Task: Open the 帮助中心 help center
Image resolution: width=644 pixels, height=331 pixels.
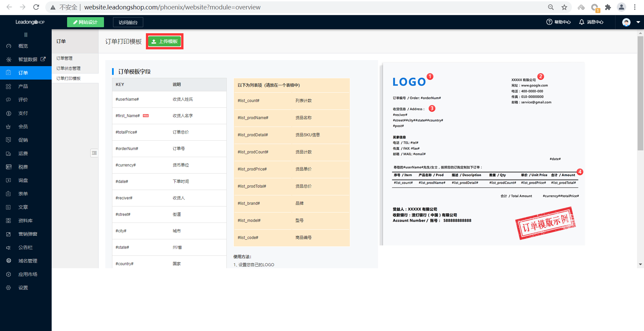Action: pos(558,22)
